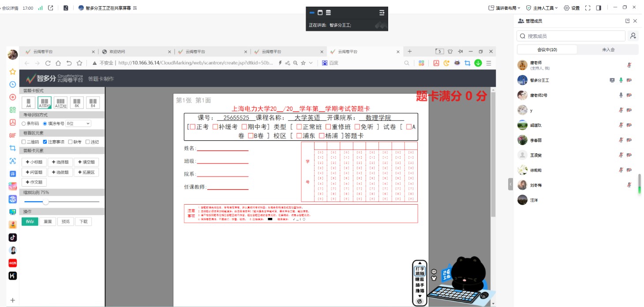Pick the 8K answer sheet layout
This screenshot has width=644, height=307.
(x=77, y=102)
